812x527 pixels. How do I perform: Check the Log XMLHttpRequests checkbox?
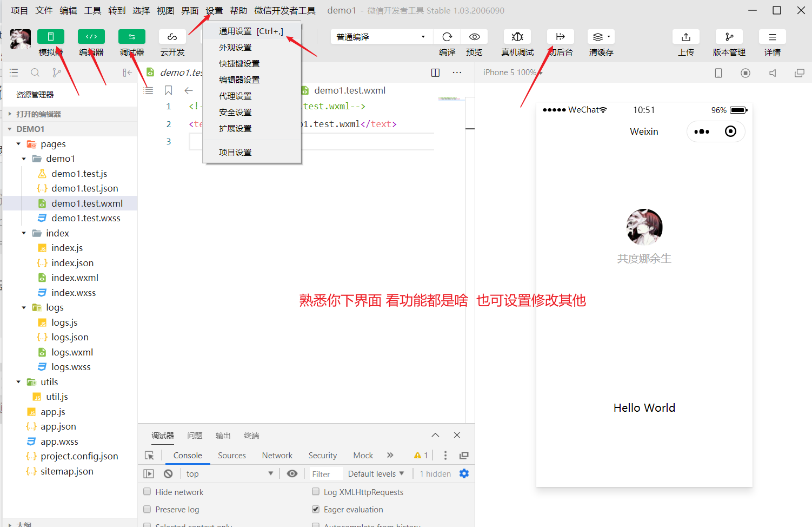coord(316,492)
